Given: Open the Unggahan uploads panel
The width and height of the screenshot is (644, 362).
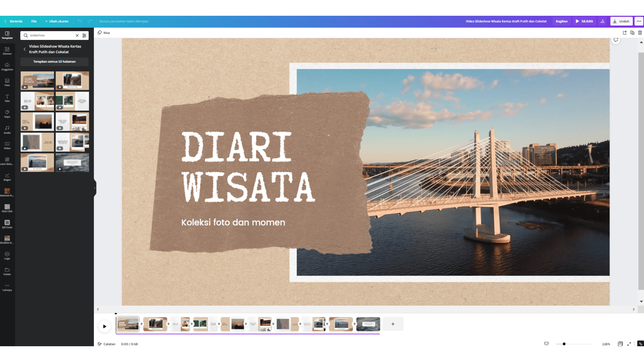Looking at the screenshot, I should coord(7,66).
